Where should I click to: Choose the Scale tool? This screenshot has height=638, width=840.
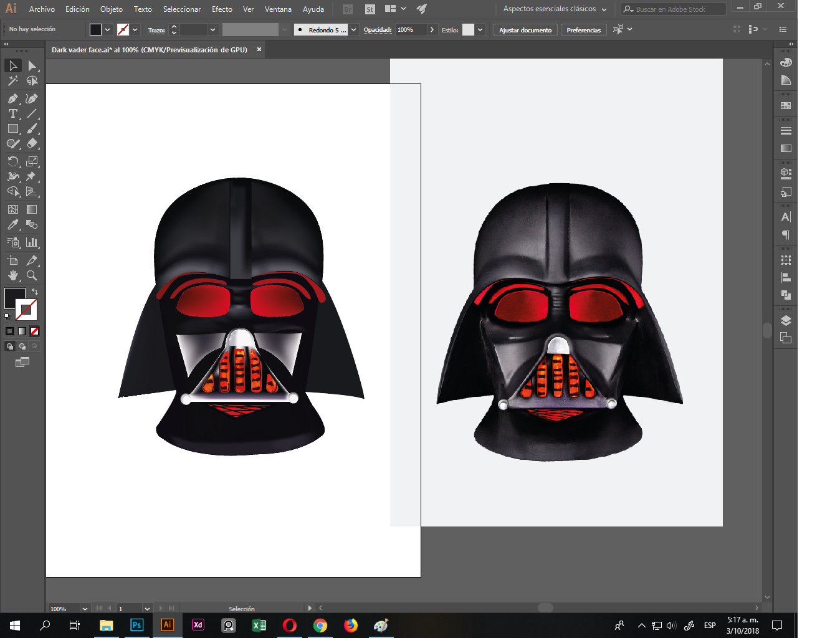tap(32, 161)
